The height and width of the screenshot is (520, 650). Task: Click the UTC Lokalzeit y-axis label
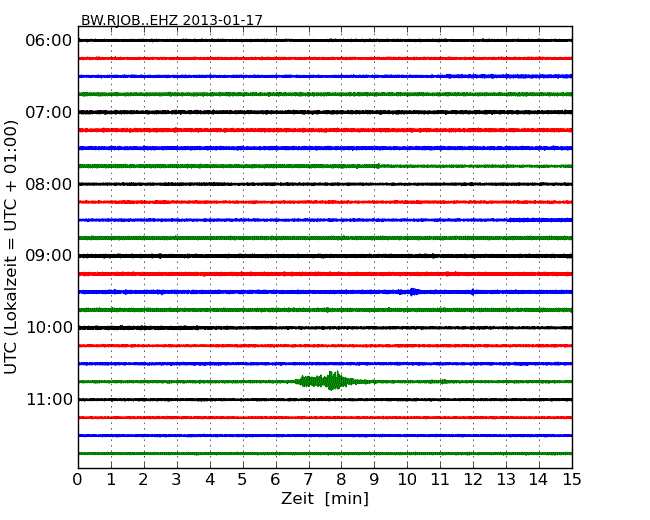point(11,247)
